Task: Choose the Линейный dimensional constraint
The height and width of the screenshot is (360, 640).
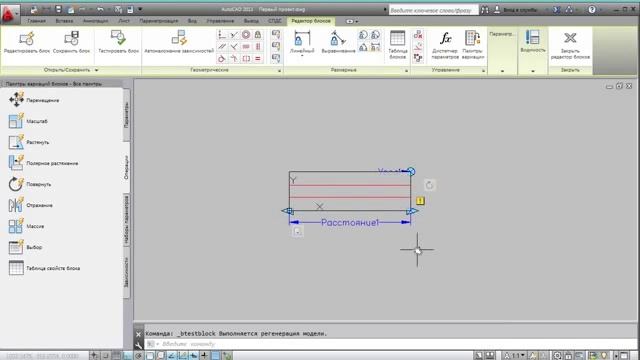Action: tap(302, 42)
